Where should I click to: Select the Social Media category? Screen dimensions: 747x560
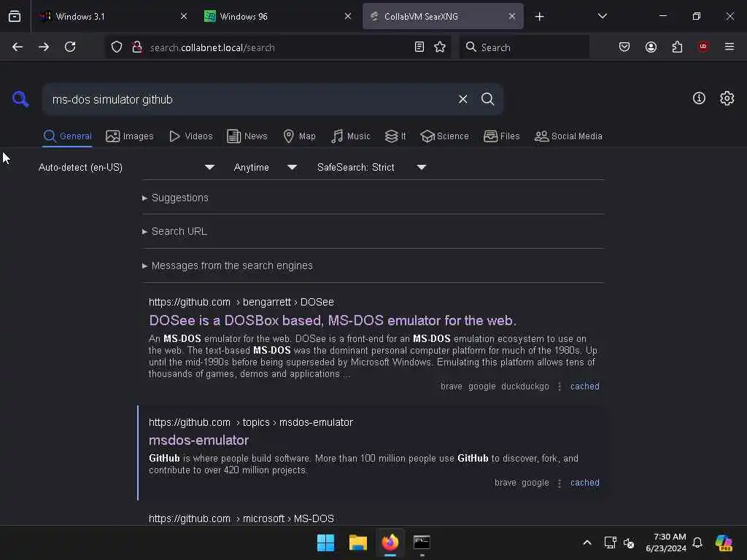(568, 136)
